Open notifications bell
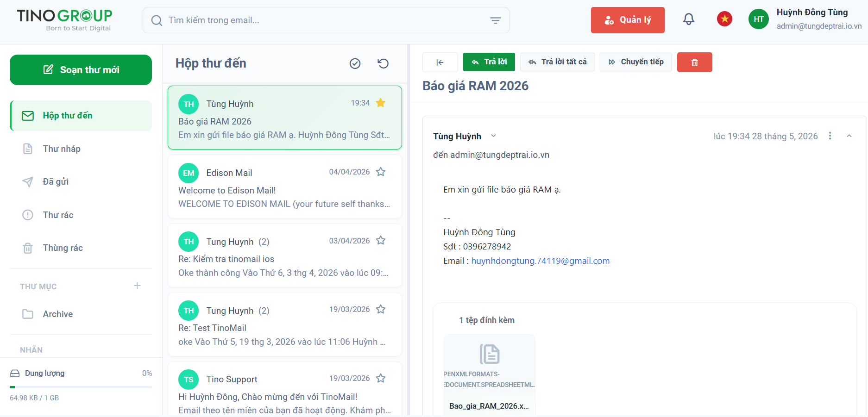 [689, 19]
